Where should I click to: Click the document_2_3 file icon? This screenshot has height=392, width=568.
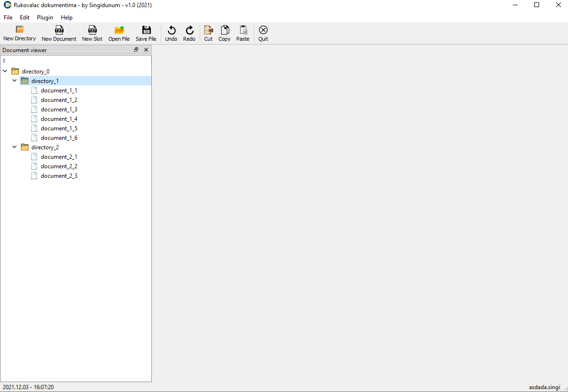pos(34,175)
